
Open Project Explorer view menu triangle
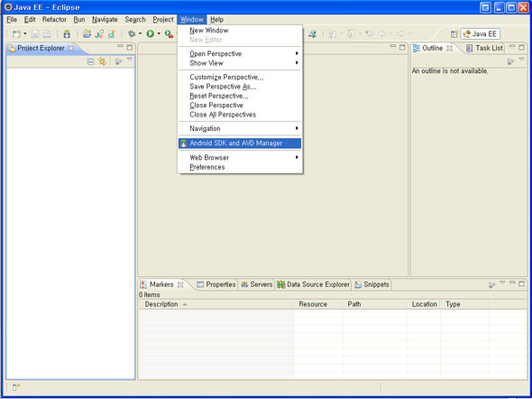coord(129,60)
